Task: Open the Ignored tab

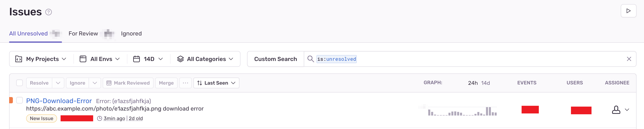Action: [x=131, y=34]
